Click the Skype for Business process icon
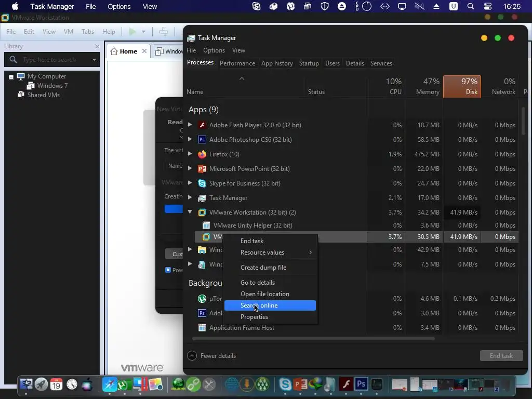The width and height of the screenshot is (532, 399). 202,183
